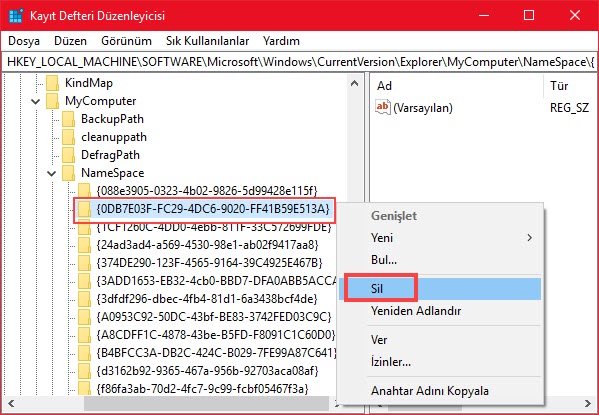
Task: Click the tree pane scroll-up arrow
Action: point(355,83)
